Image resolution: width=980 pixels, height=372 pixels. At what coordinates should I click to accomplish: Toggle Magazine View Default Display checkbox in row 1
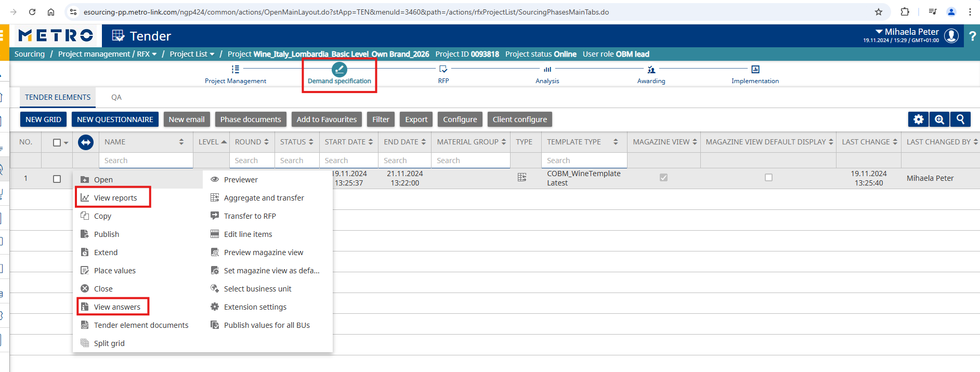pos(769,178)
